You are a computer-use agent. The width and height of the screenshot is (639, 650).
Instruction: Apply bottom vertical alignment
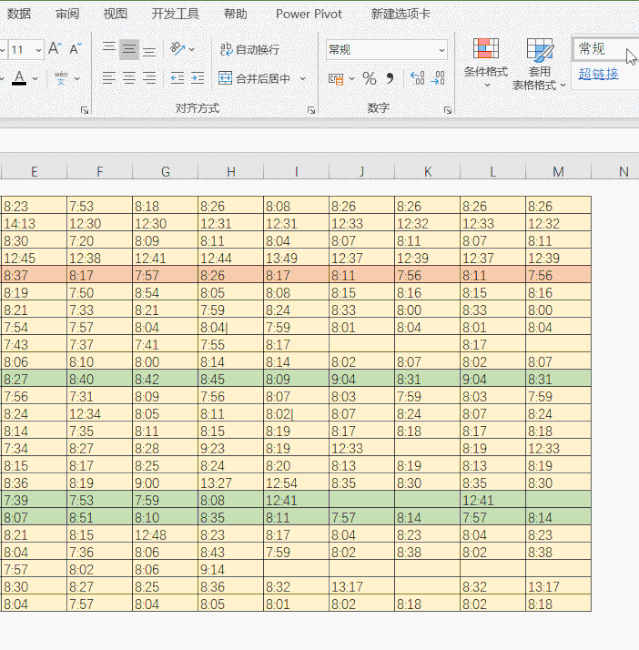[x=149, y=49]
